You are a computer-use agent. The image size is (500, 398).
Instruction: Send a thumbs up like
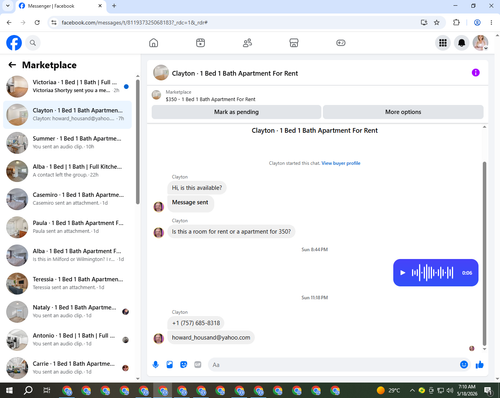(480, 365)
